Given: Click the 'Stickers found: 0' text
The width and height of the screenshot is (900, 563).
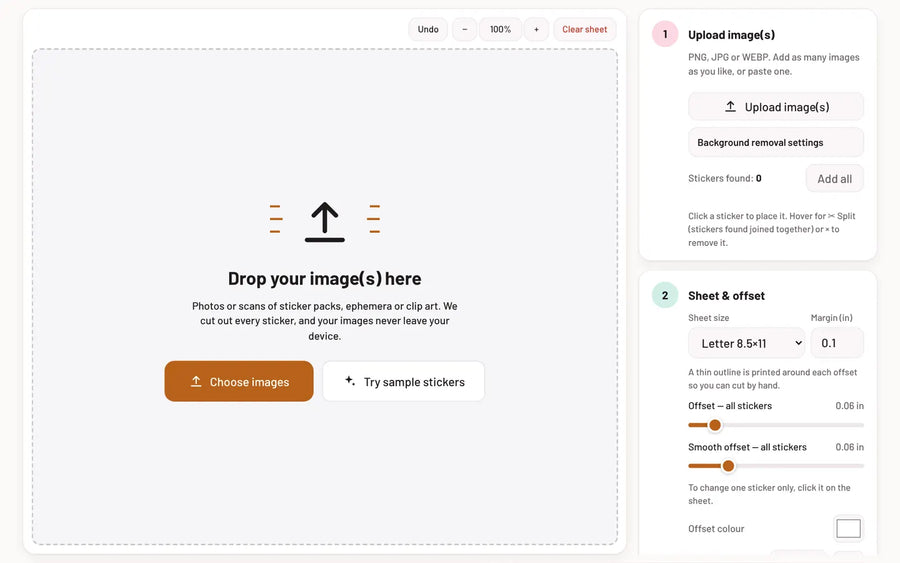Looking at the screenshot, I should coord(724,178).
